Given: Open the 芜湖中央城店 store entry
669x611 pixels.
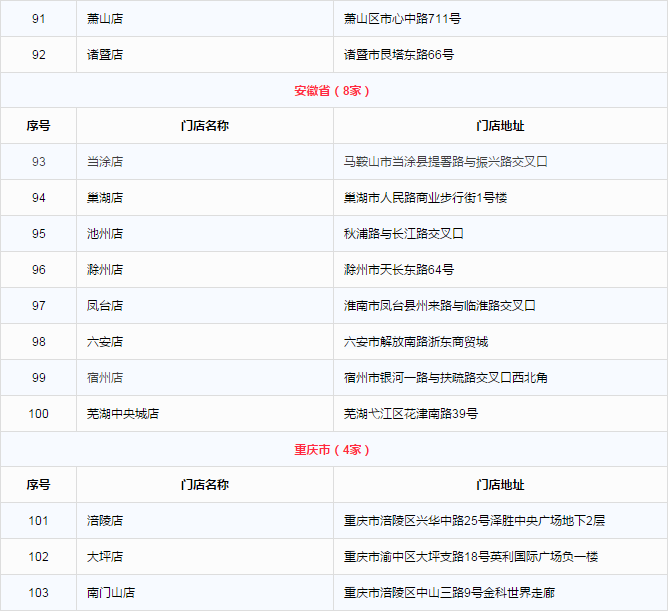Looking at the screenshot, I should (x=123, y=414).
